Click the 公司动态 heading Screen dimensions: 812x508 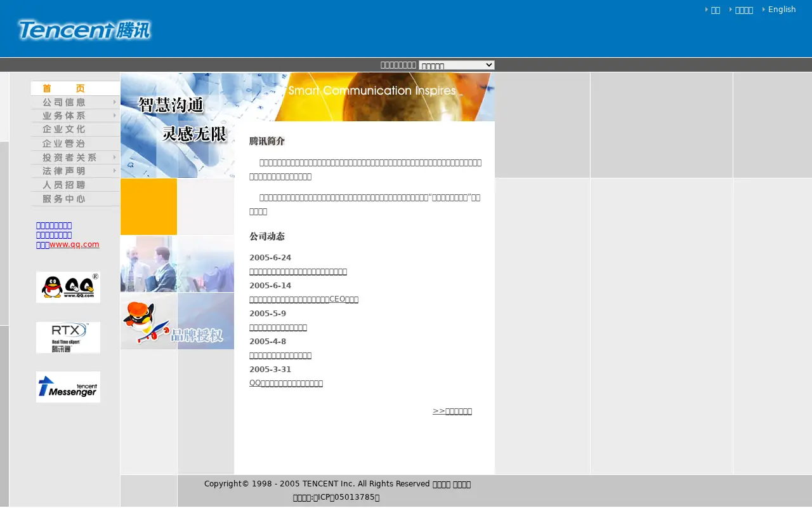(267, 236)
